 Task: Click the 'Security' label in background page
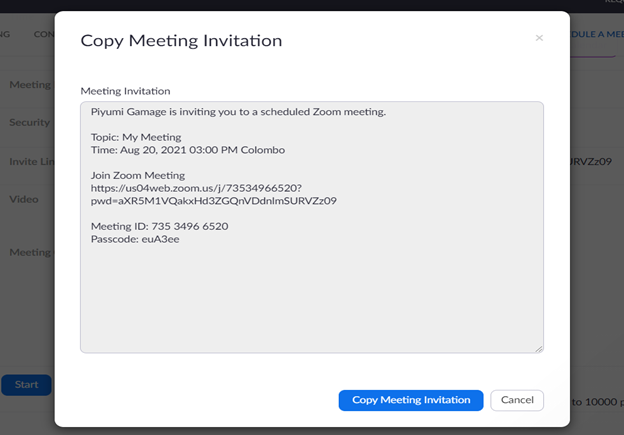[29, 122]
